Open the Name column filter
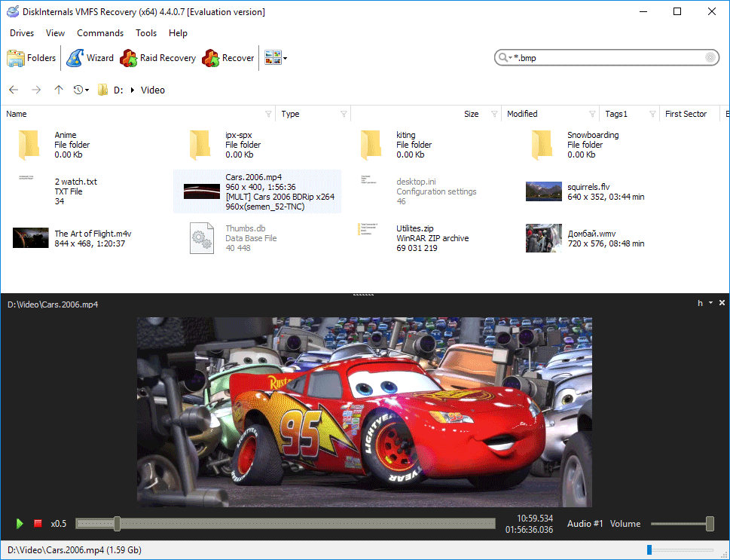This screenshot has height=560, width=730. pyautogui.click(x=268, y=114)
